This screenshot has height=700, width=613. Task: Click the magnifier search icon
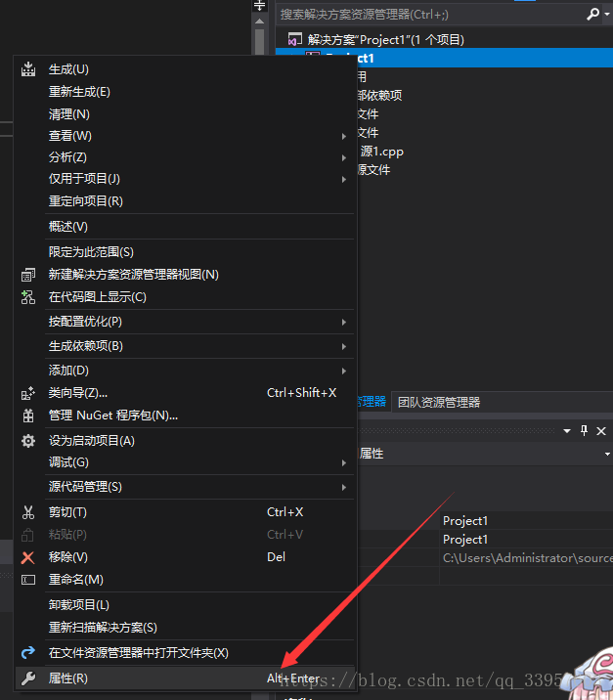(592, 15)
